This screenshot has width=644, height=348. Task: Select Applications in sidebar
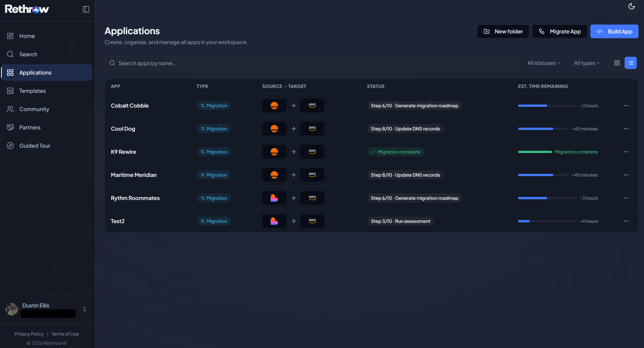click(x=47, y=72)
